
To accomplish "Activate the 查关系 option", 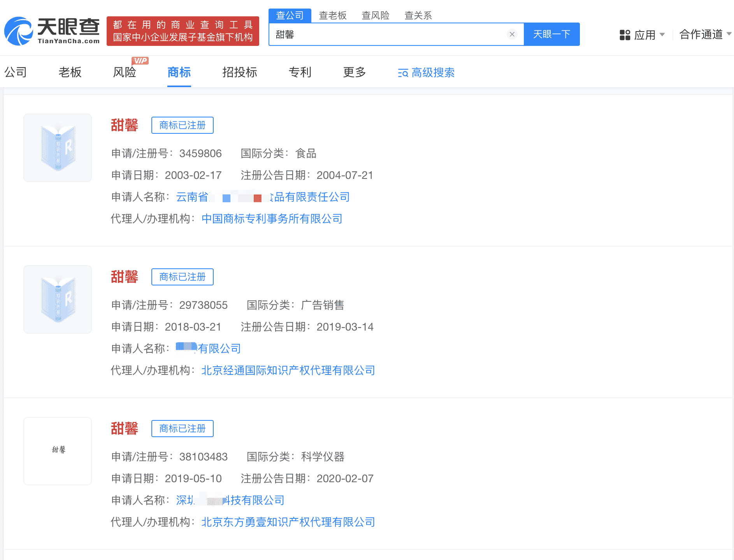I will 418,16.
